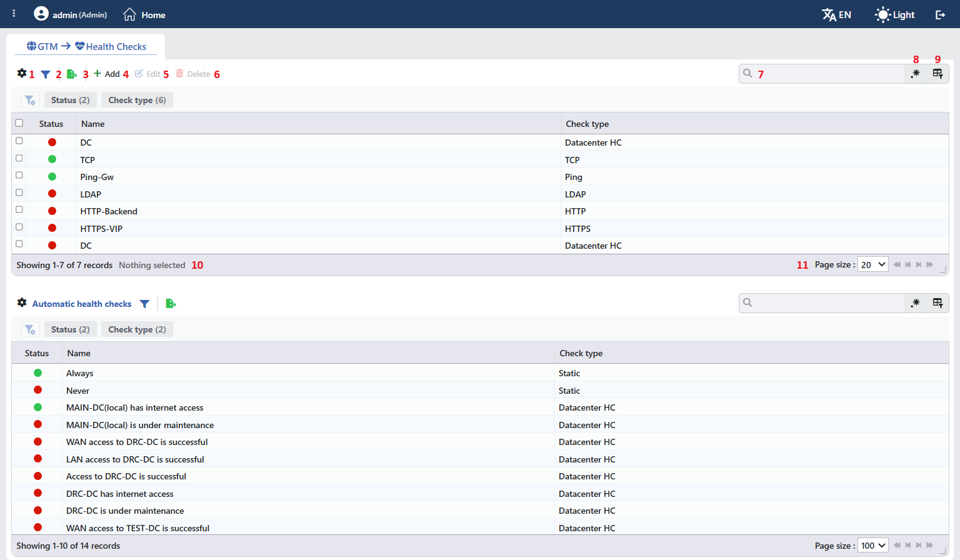
Task: Click the logout icon in the top bar
Action: click(940, 14)
